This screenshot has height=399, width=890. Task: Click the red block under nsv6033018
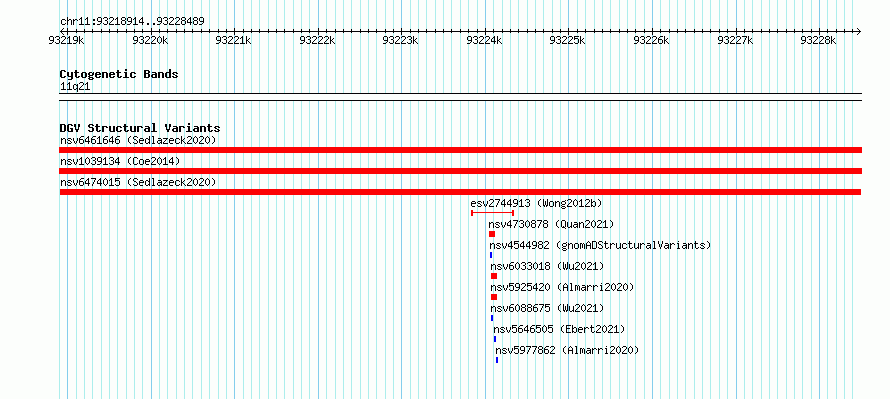click(x=494, y=276)
